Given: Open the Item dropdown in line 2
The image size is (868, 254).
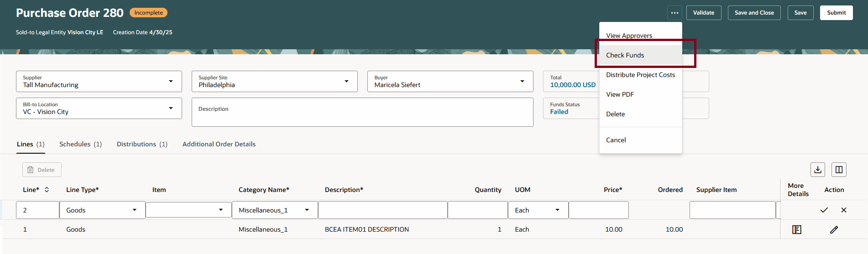Looking at the screenshot, I should pyautogui.click(x=221, y=210).
